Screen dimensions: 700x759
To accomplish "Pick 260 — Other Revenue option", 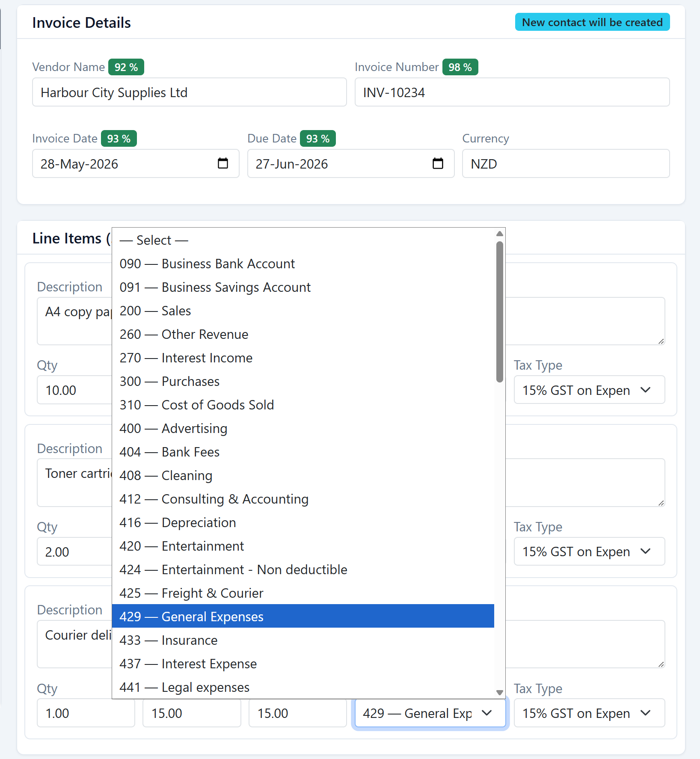I will (x=303, y=334).
